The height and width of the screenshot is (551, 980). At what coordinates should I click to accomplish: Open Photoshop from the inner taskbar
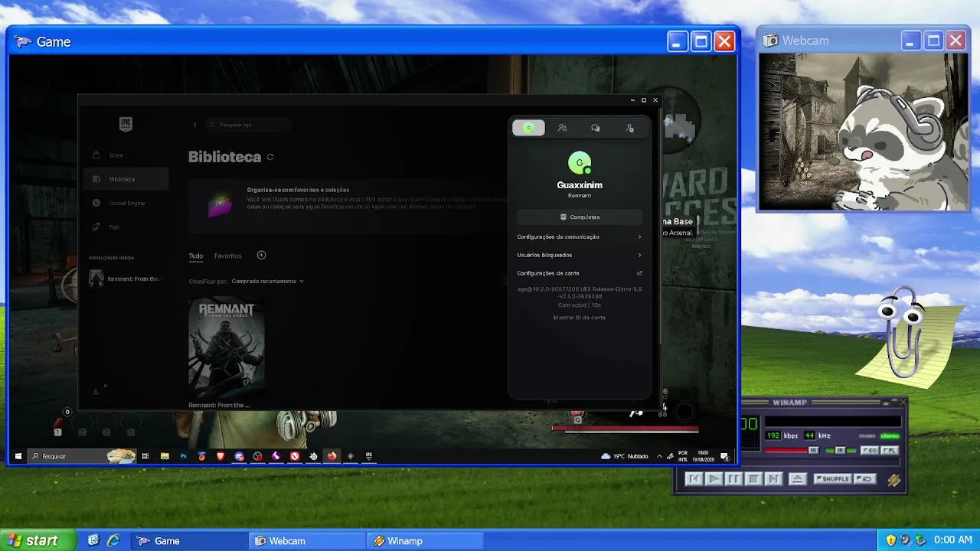coord(184,456)
